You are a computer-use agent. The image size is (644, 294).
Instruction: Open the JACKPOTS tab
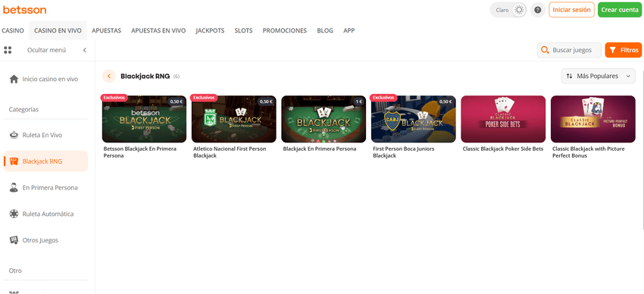point(210,30)
